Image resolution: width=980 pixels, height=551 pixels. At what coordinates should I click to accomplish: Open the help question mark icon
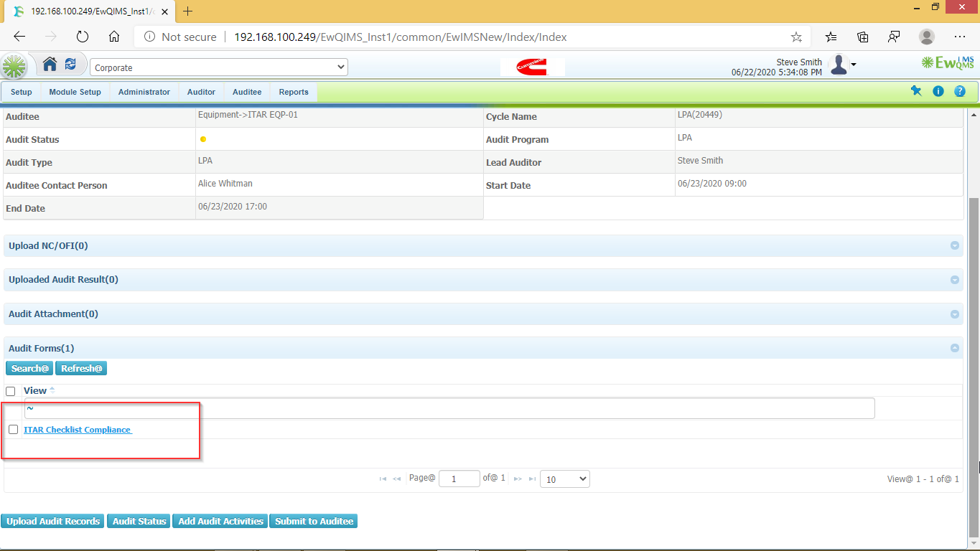tap(960, 91)
